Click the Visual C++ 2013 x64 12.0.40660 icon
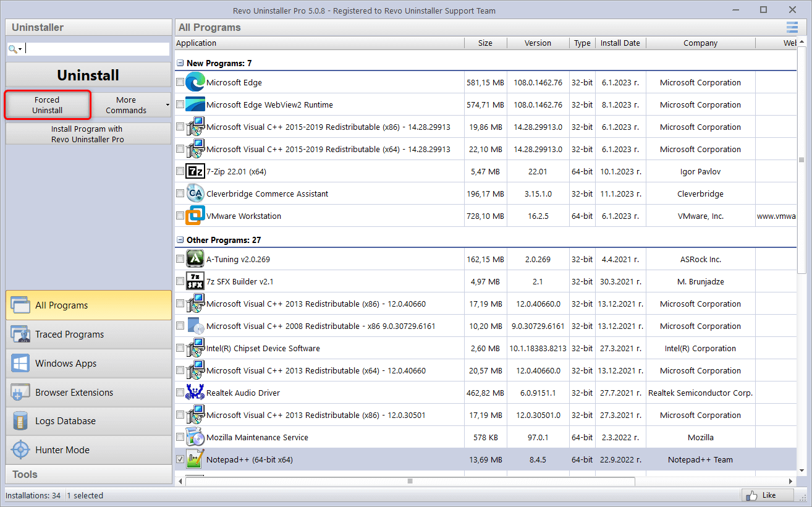The width and height of the screenshot is (812, 507). [195, 370]
